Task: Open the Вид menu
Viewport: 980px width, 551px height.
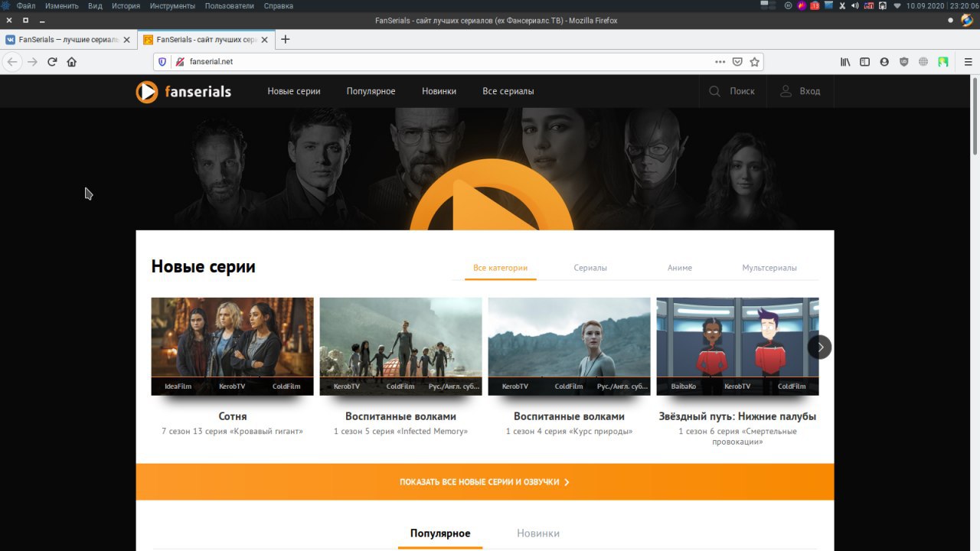Action: (95, 5)
